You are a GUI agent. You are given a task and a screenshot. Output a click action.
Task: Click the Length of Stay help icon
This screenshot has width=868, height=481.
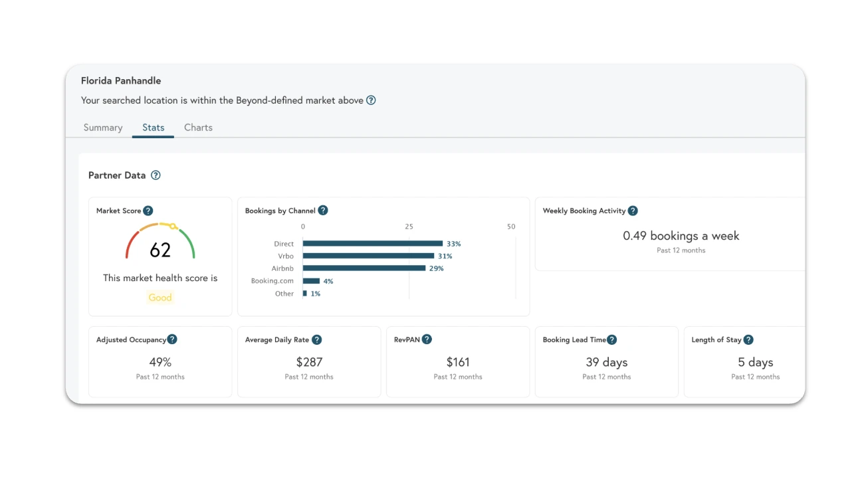[748, 339]
